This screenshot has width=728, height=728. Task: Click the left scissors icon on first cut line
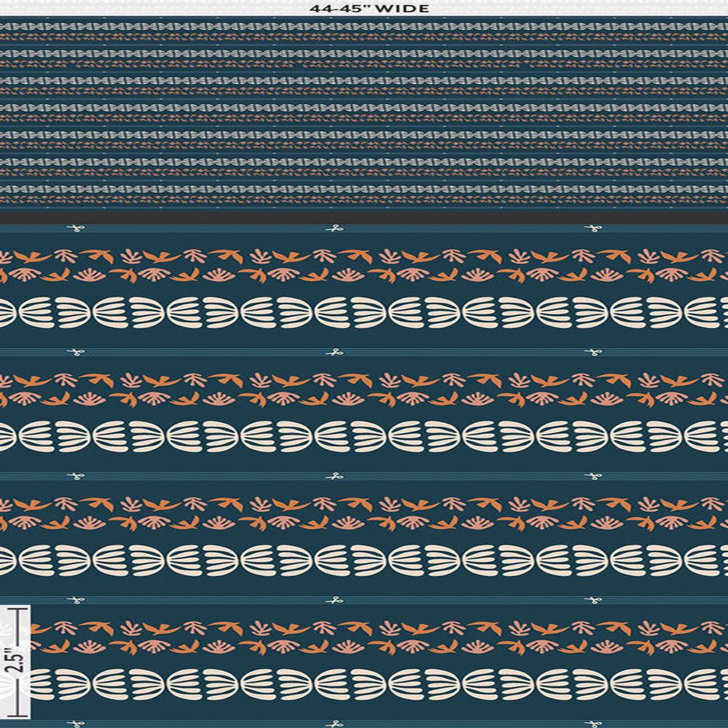coord(75,228)
